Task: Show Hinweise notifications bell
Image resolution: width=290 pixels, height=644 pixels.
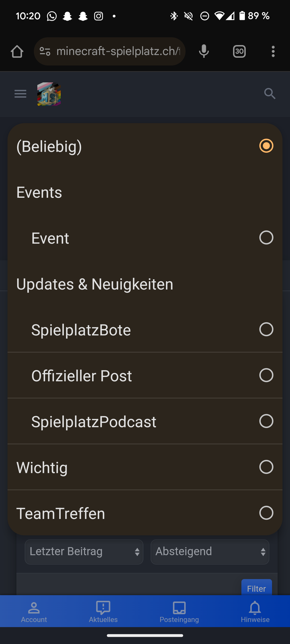Action: click(x=255, y=612)
